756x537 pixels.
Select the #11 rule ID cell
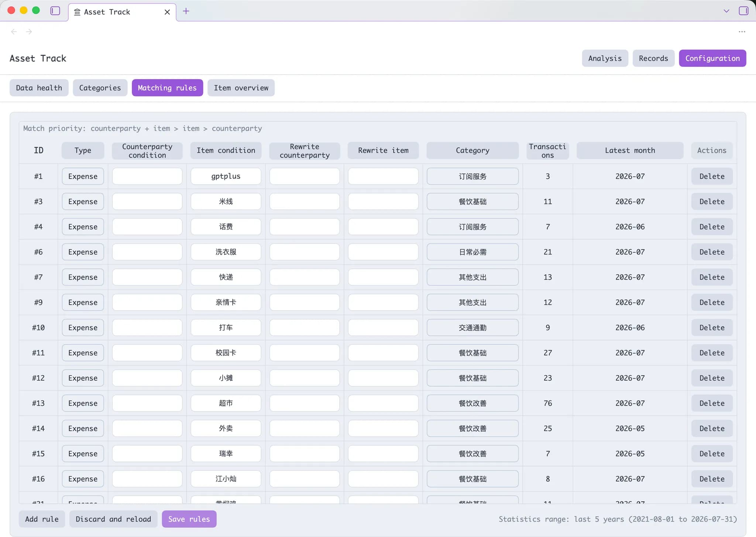(x=38, y=353)
